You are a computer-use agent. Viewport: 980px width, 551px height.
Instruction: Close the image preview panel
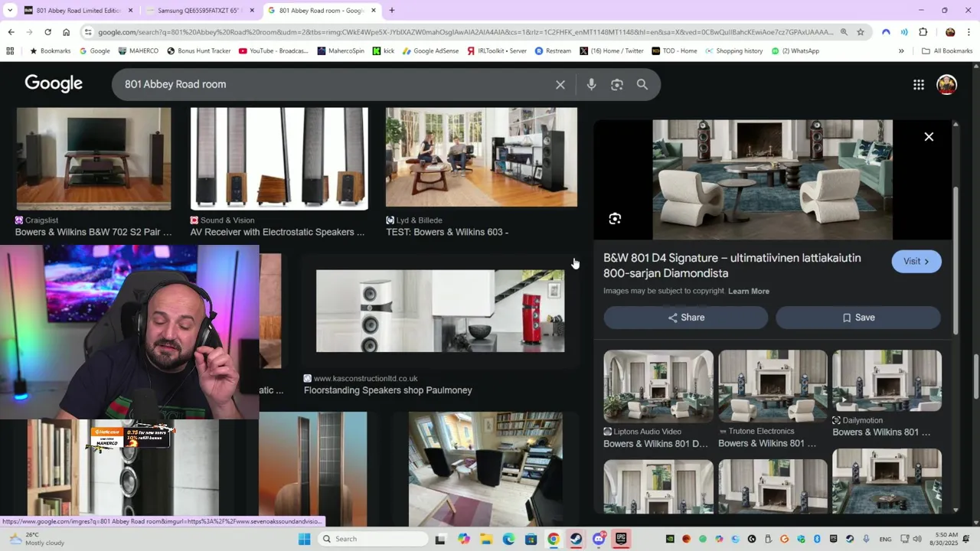[x=929, y=137]
